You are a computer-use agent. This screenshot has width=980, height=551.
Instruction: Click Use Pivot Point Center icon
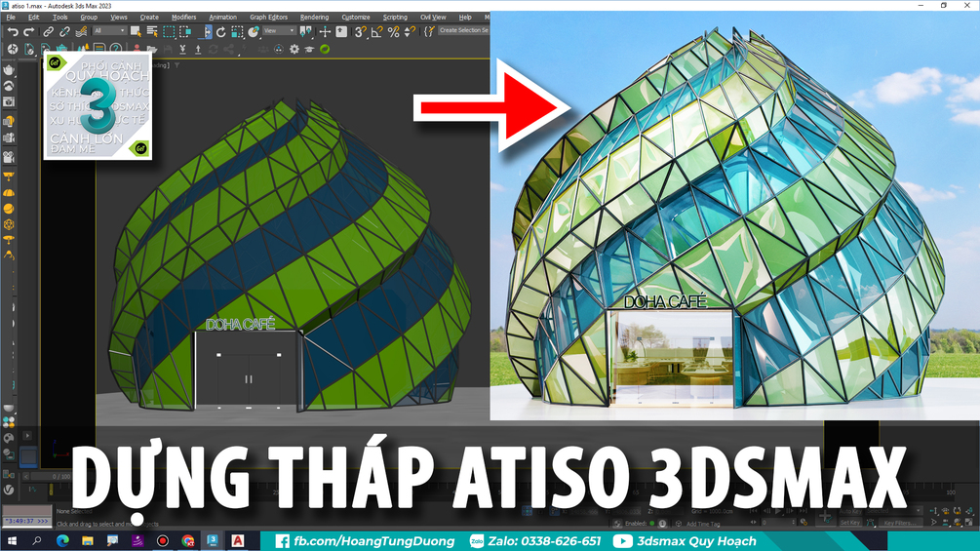pyautogui.click(x=305, y=31)
